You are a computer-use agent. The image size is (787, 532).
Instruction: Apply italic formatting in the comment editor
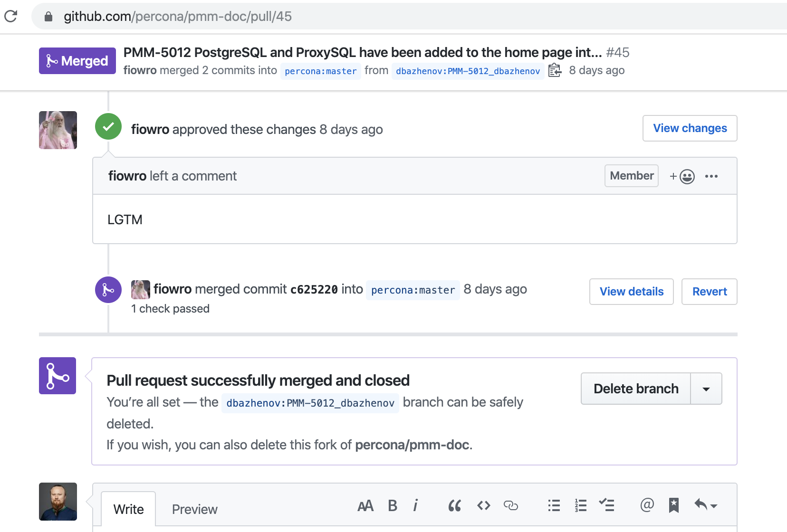pyautogui.click(x=416, y=505)
